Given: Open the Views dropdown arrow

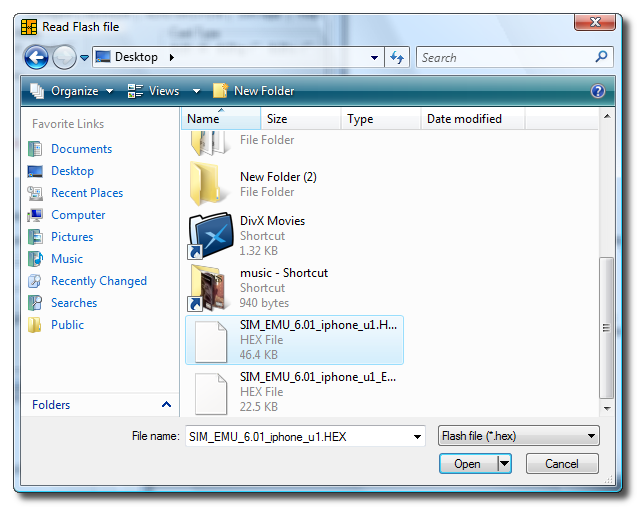Looking at the screenshot, I should 196,91.
